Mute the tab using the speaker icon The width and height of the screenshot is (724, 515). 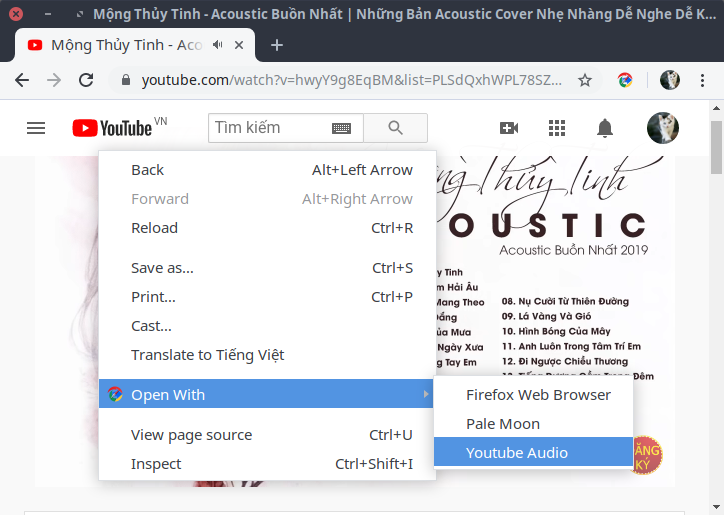[x=217, y=45]
